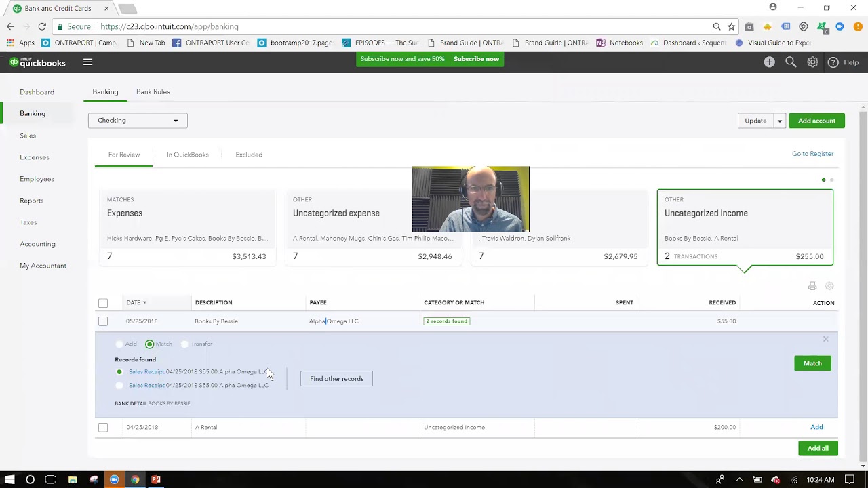This screenshot has height=488, width=868.
Task: Close the expanded transaction detail panel
Action: (825, 339)
